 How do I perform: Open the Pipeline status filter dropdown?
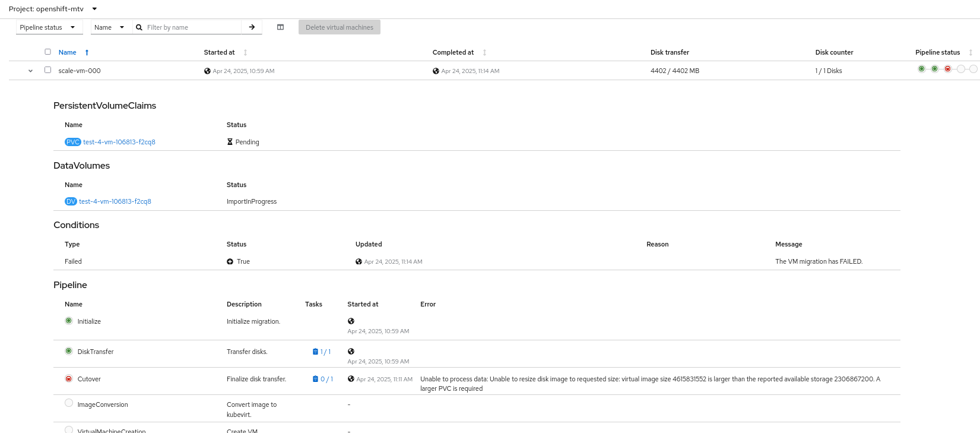click(47, 27)
